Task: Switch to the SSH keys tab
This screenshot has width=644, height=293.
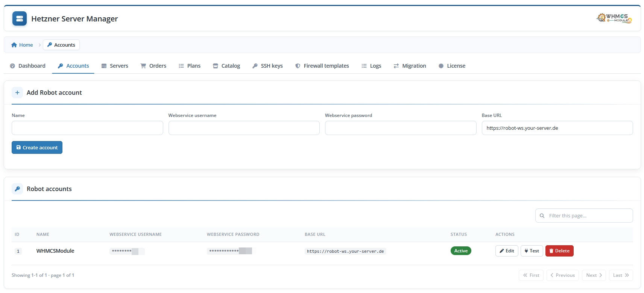Action: [x=267, y=66]
